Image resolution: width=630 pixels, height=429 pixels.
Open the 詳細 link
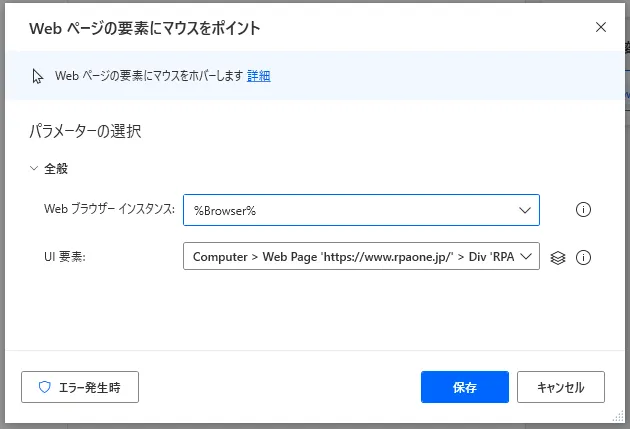pyautogui.click(x=258, y=76)
